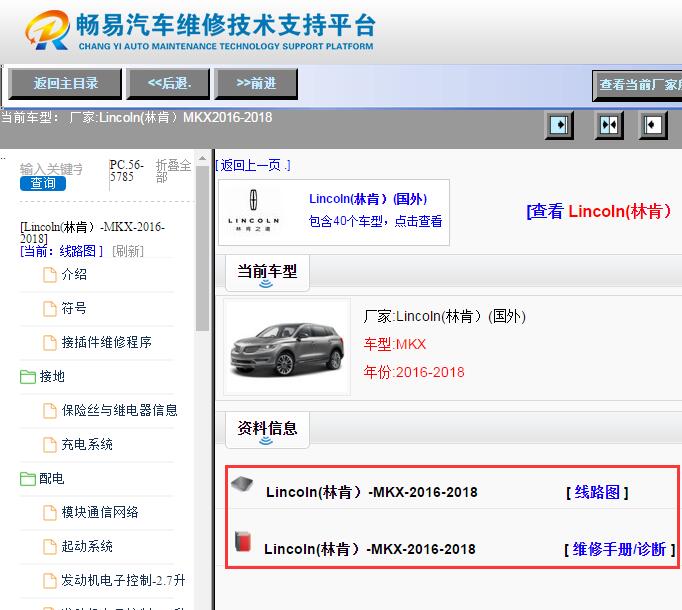Click the 折叠全部 collapse all link
This screenshot has width=682, height=610.
(173, 171)
